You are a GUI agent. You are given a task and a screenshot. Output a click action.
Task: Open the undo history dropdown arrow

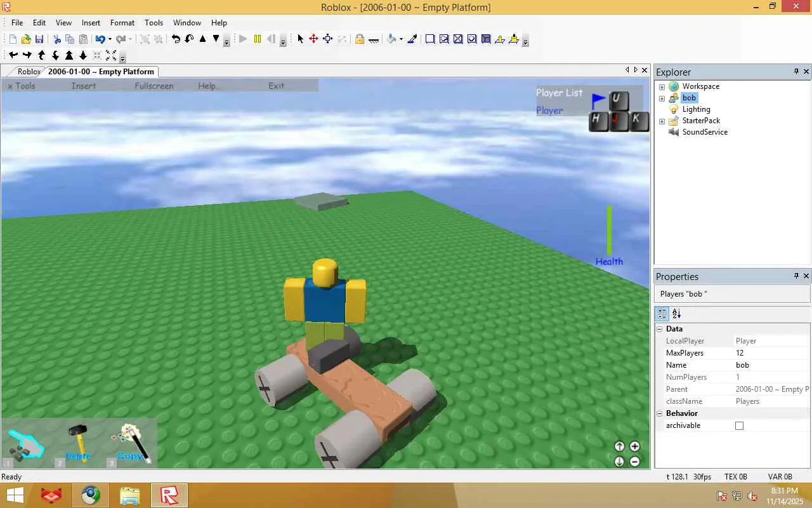point(110,39)
